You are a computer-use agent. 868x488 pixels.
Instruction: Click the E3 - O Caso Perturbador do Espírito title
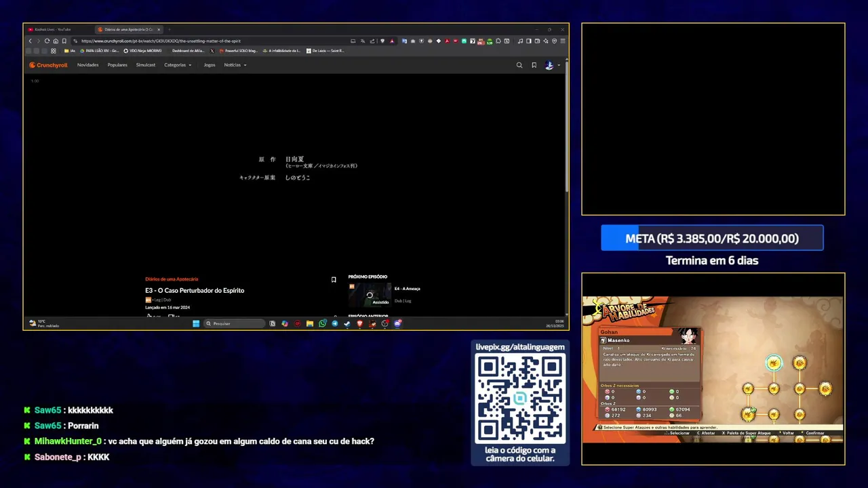point(195,290)
